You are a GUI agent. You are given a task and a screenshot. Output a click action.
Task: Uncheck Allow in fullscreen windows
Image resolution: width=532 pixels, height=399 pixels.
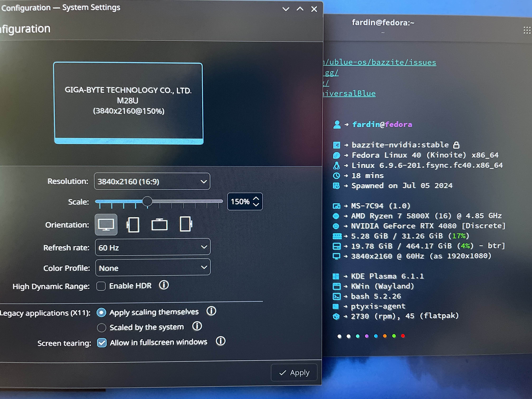coord(102,343)
